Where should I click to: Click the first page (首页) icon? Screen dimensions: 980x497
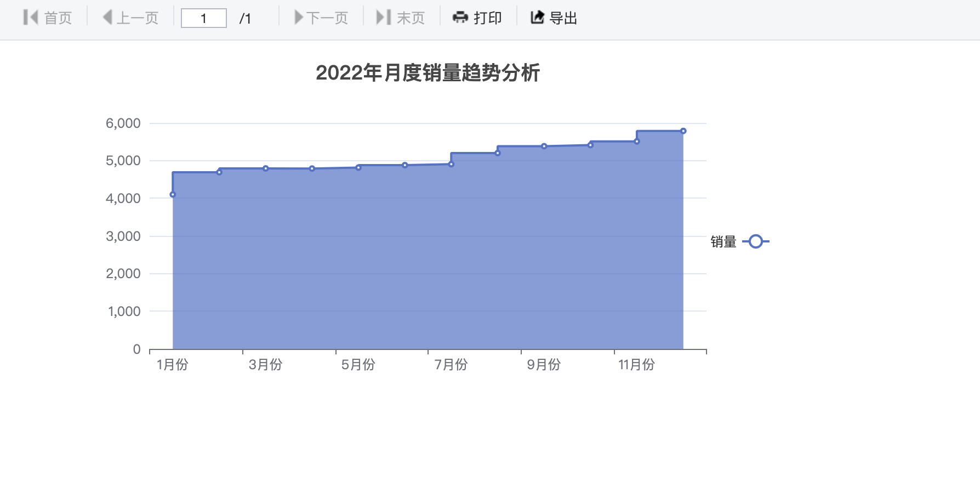pyautogui.click(x=31, y=18)
